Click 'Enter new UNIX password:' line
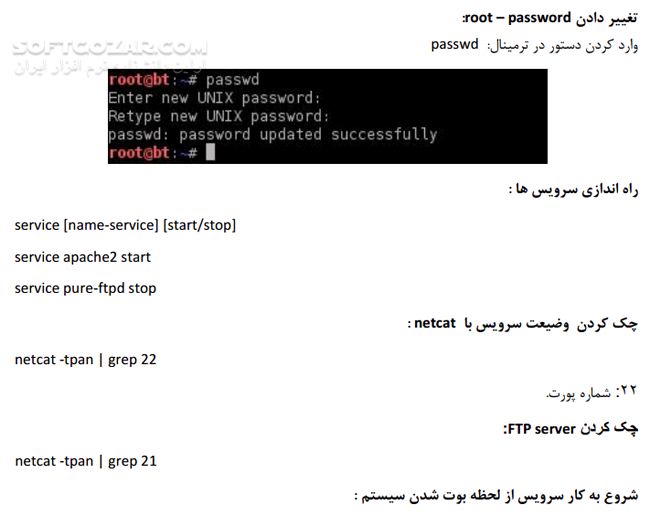The image size is (650, 522). pyautogui.click(x=214, y=98)
